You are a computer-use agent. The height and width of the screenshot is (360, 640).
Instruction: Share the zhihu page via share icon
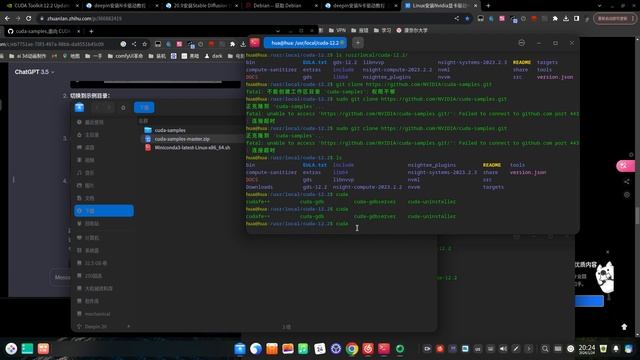pos(456,18)
